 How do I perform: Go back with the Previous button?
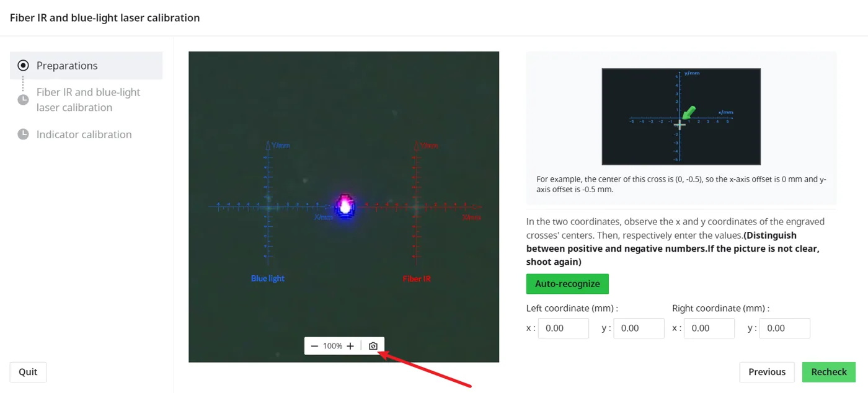pyautogui.click(x=767, y=372)
